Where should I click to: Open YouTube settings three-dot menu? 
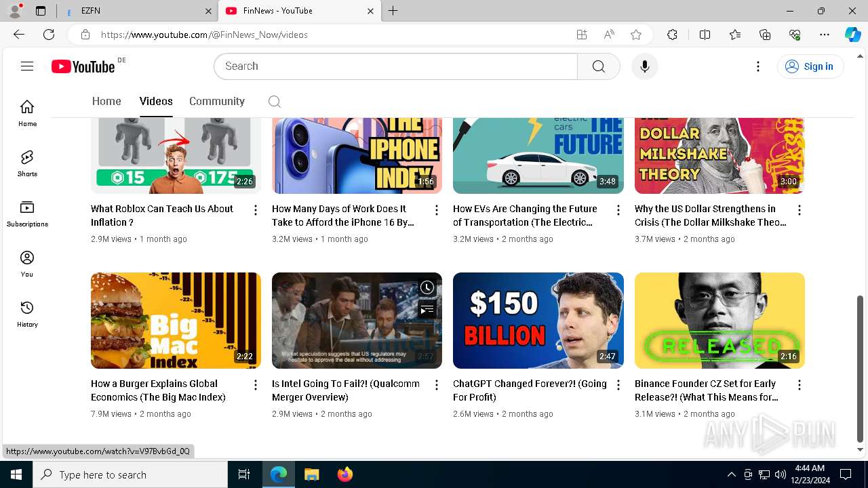click(758, 66)
